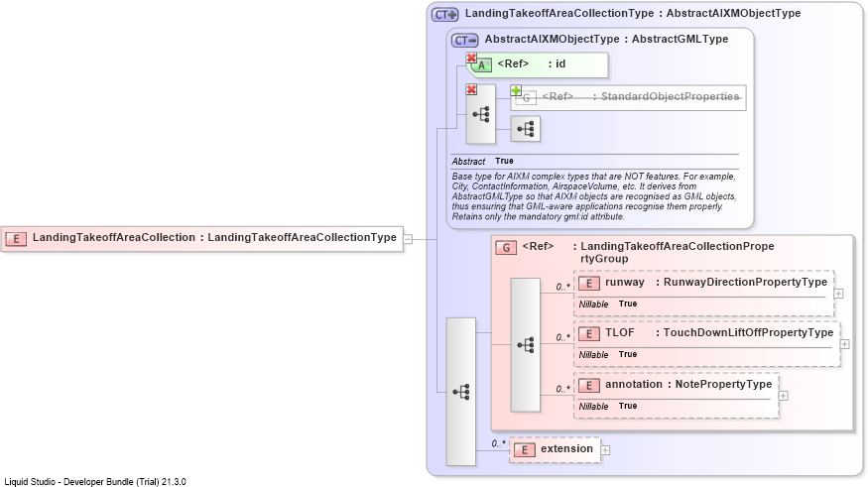The width and height of the screenshot is (868, 487).
Task: Click the E icon of runway element
Action: pos(589,284)
